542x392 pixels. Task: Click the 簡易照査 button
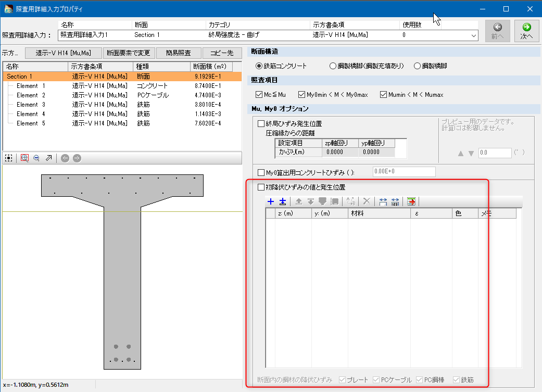(x=178, y=53)
